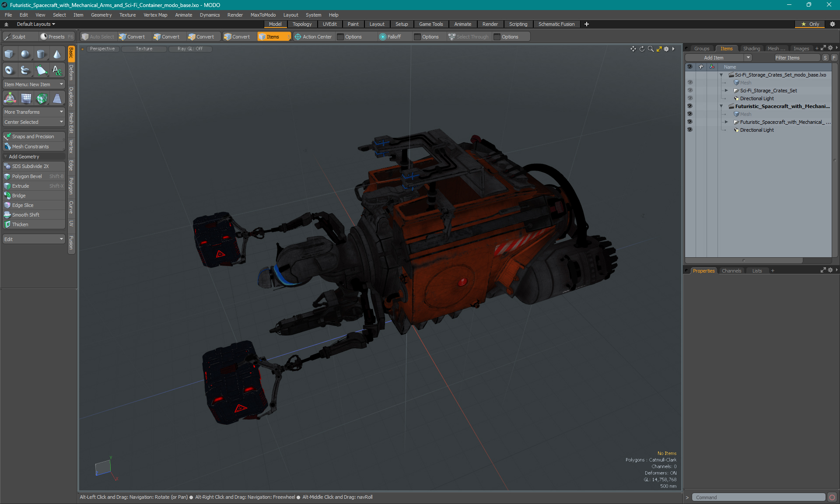Toggle visibility of first Mesh item

click(690, 83)
